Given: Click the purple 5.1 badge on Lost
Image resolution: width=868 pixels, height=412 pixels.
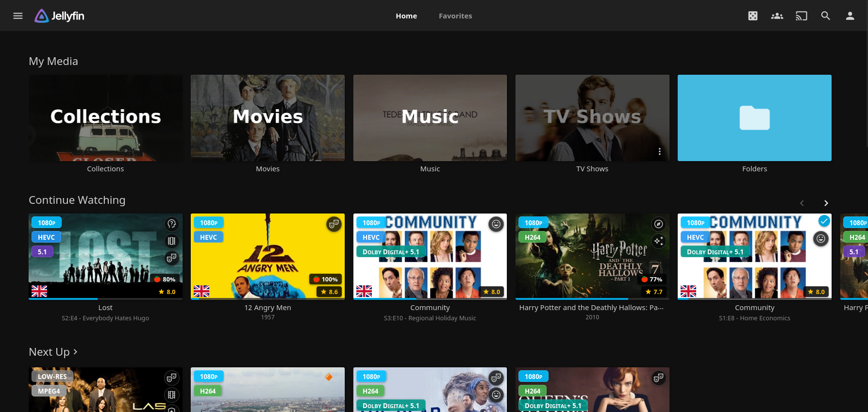Looking at the screenshot, I should (42, 252).
